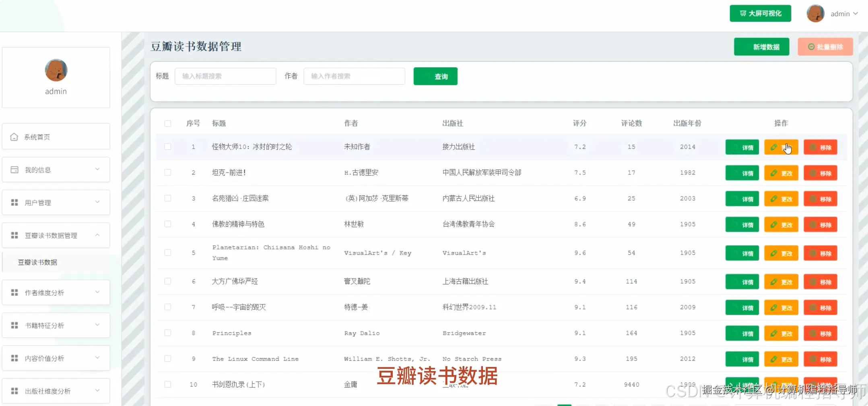
Task: Click the grid icon beside 豆瓣读书数据管理 in sidebar
Action: tap(14, 235)
